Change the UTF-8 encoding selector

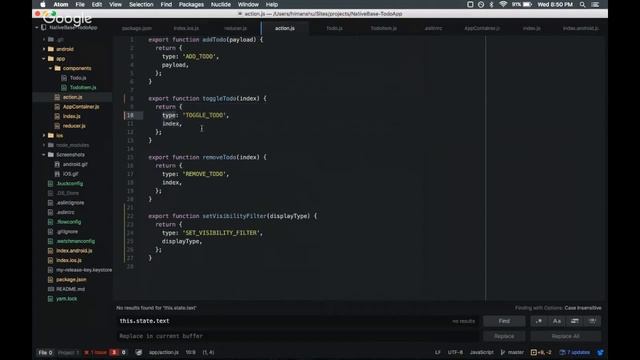click(x=455, y=352)
